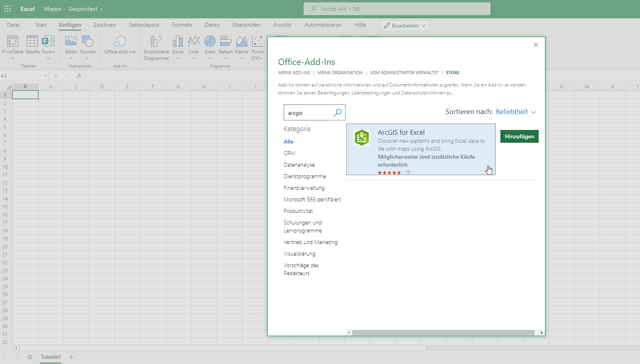Open Empfohlene Diagramme
This screenshot has height=364, width=640.
tap(156, 46)
